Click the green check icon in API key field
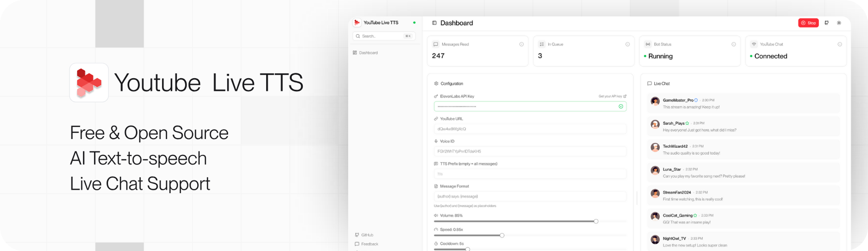Viewport: 868px width, 251px height. pyautogui.click(x=621, y=106)
